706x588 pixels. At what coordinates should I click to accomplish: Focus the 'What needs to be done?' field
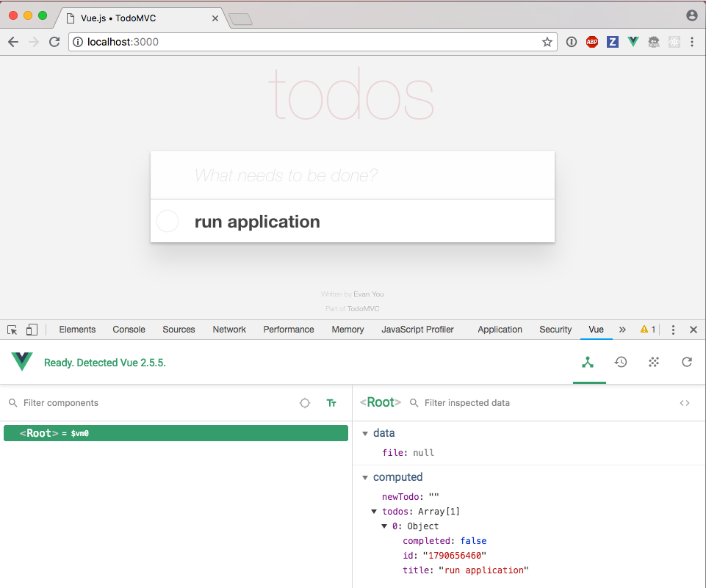pos(353,175)
